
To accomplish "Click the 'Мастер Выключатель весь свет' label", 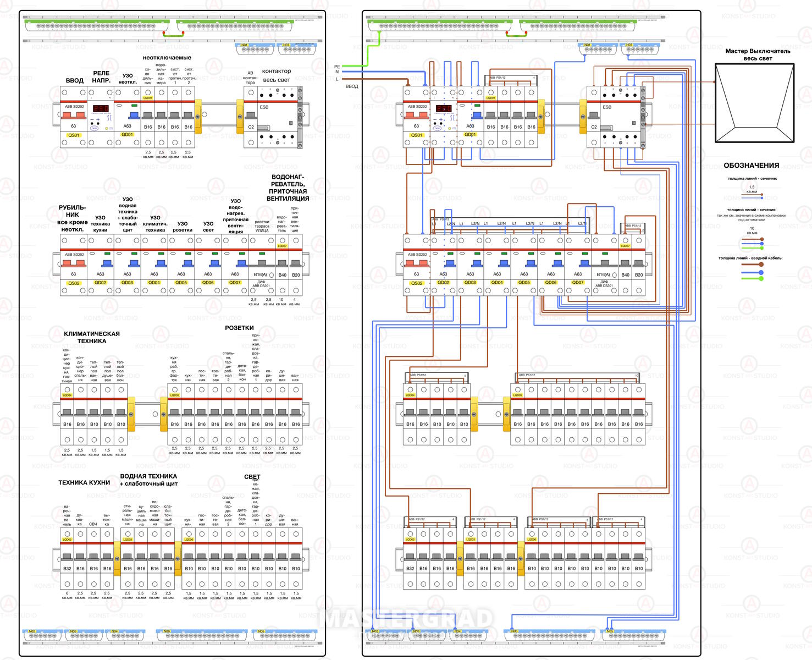I will 758,54.
